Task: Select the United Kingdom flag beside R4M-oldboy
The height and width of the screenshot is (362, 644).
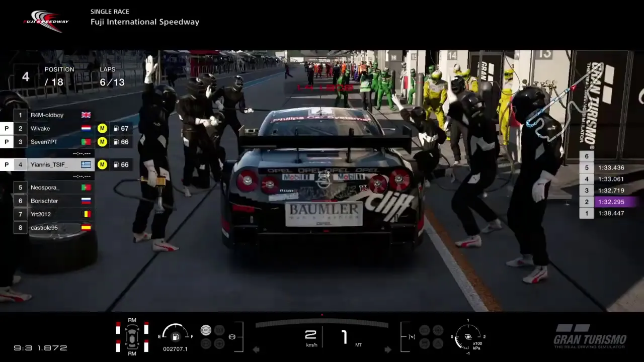Action: coord(86,115)
